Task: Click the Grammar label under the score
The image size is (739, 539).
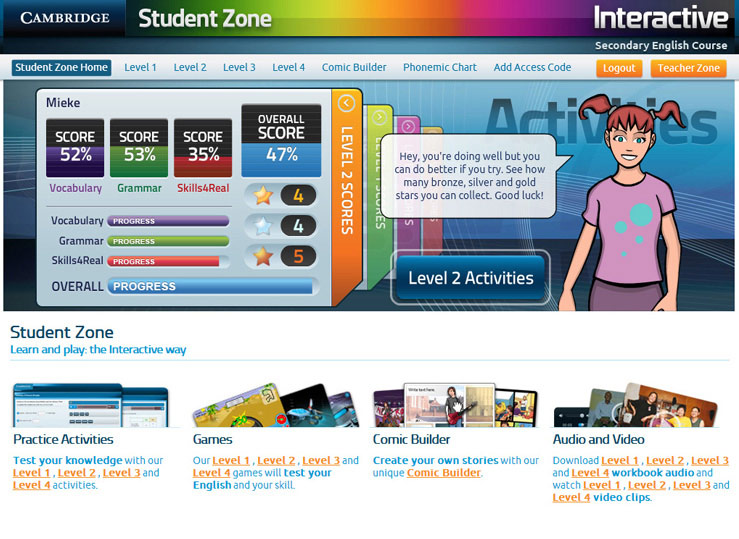Action: click(x=139, y=188)
